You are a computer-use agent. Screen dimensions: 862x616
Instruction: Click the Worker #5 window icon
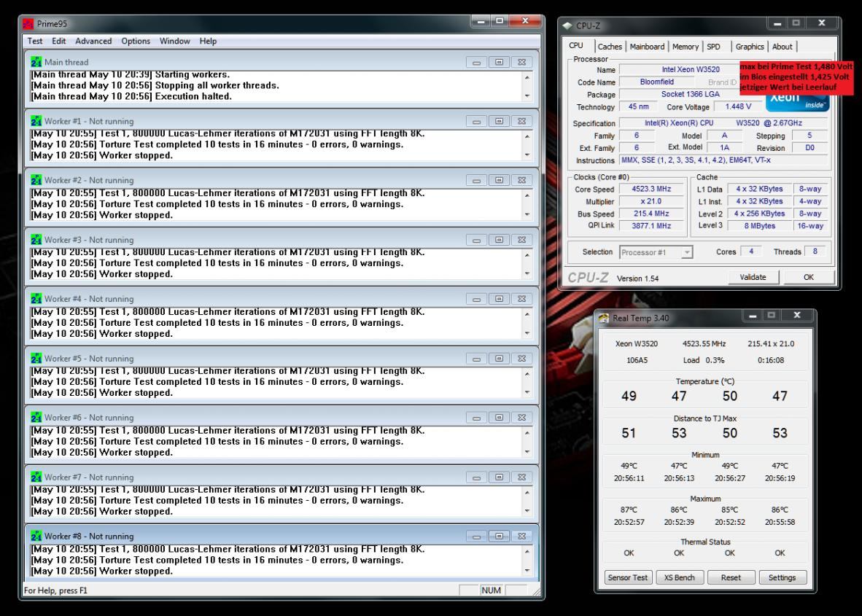[x=36, y=358]
